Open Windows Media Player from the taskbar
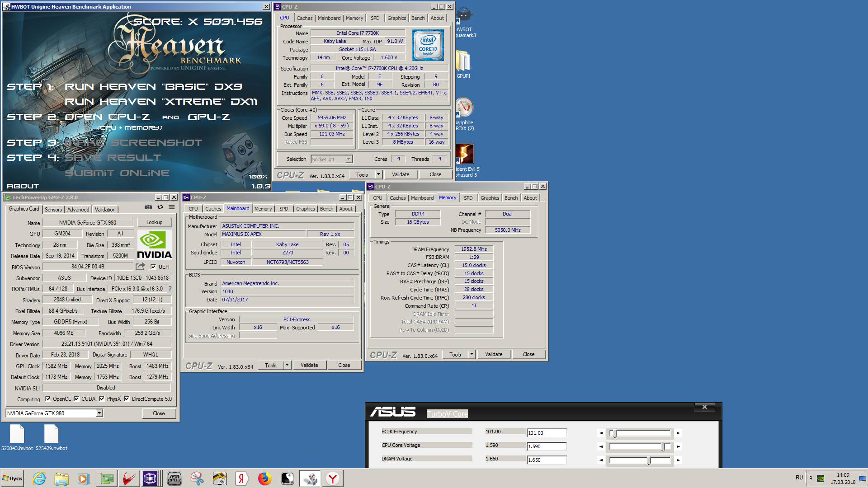868x488 pixels. (83, 479)
